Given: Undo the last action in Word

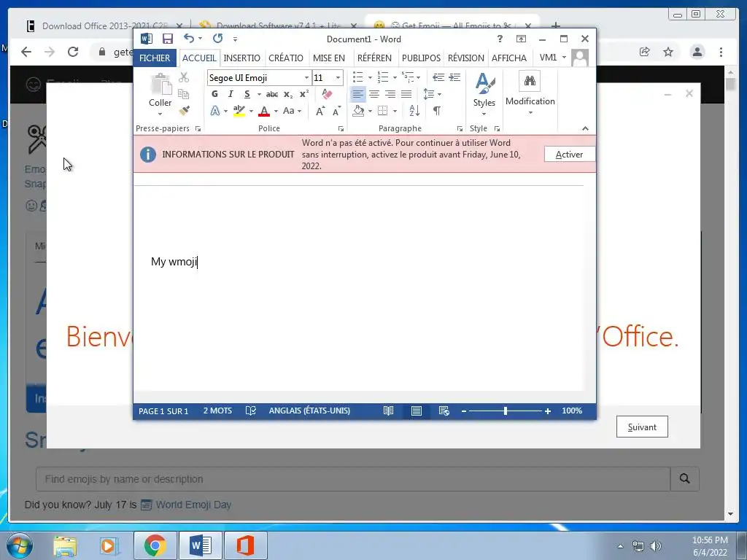Looking at the screenshot, I should point(189,39).
